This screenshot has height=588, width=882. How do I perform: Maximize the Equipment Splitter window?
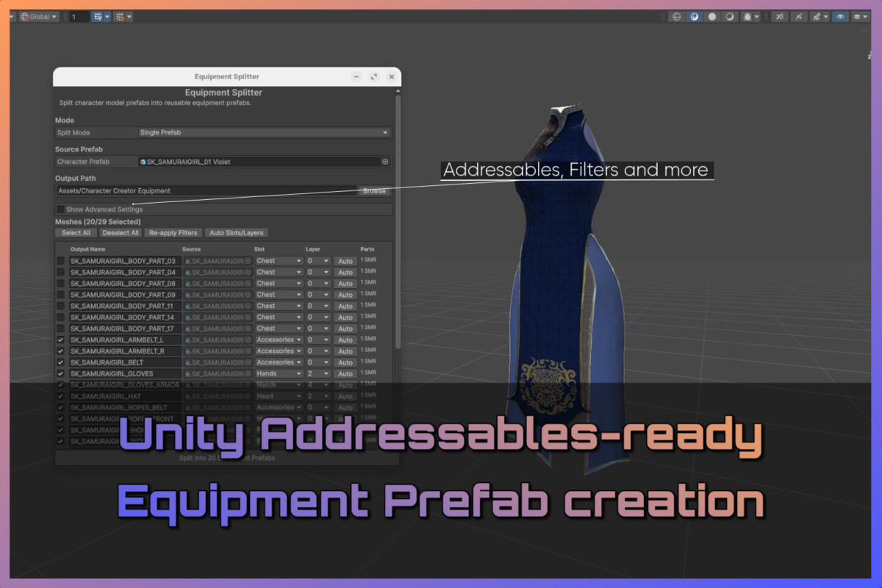pos(373,76)
